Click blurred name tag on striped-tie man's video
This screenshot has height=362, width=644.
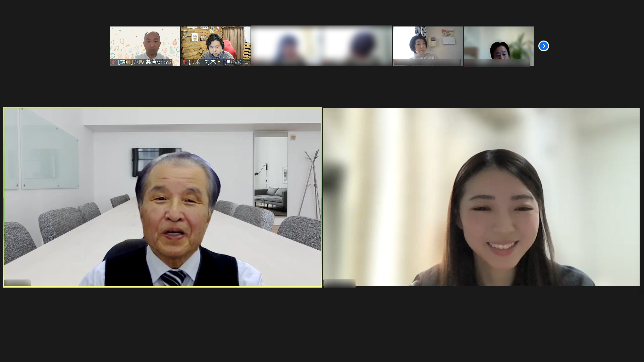click(x=17, y=283)
